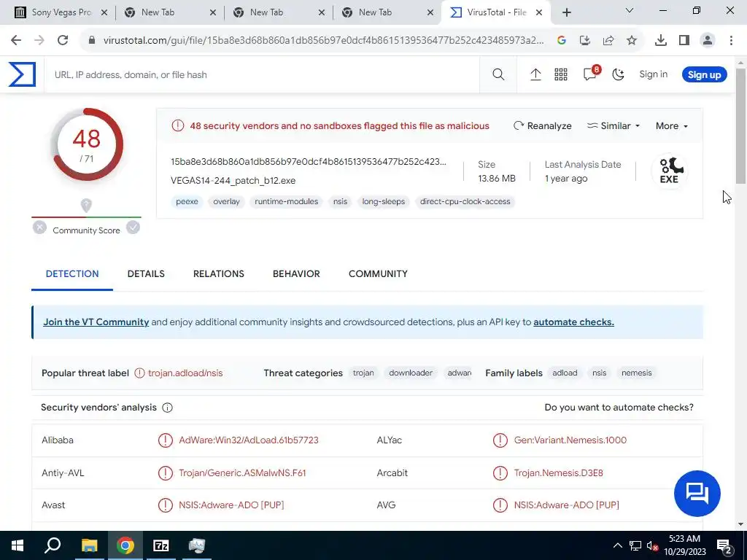Open Chrome downloads icon
The height and width of the screenshot is (560, 747).
(661, 41)
